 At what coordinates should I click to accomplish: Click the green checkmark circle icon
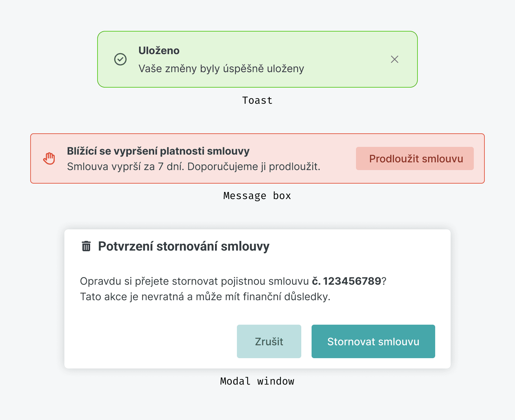120,59
